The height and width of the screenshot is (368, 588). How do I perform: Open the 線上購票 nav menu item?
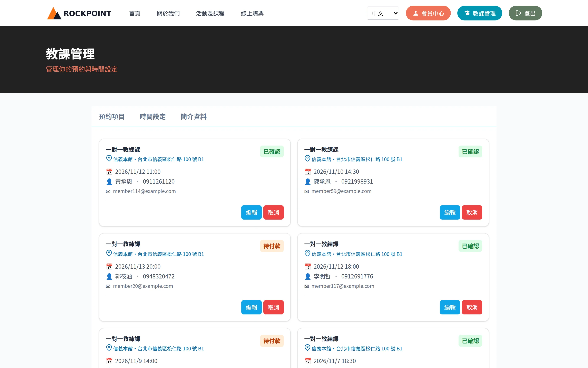point(252,13)
